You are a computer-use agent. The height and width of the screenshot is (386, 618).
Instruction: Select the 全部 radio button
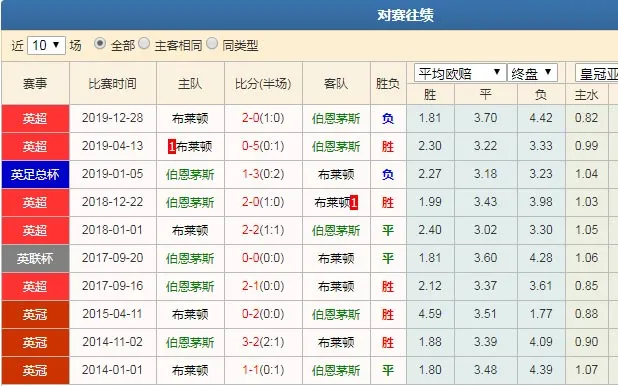click(100, 43)
